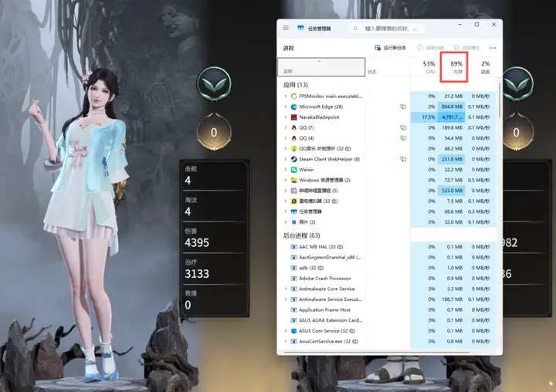Expand the FPSMonitor main executable row

coord(286,96)
